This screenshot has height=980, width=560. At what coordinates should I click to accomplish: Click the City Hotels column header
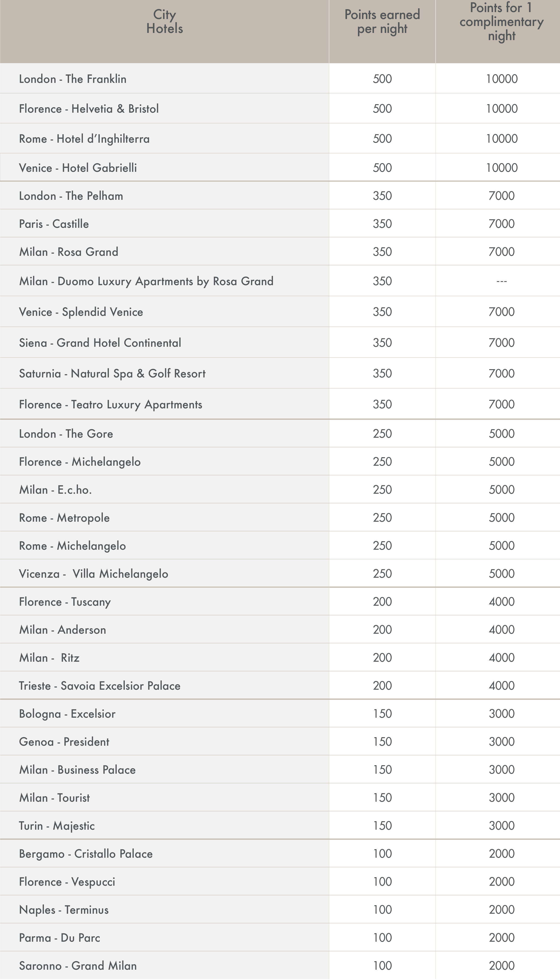click(165, 22)
